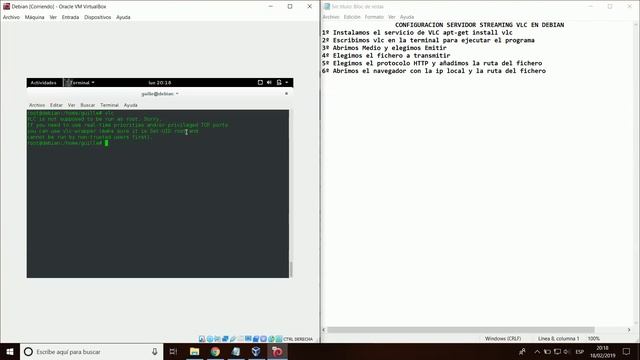Open Dispositivos menu in VirtualBox window
The height and width of the screenshot is (360, 640).
click(x=98, y=17)
